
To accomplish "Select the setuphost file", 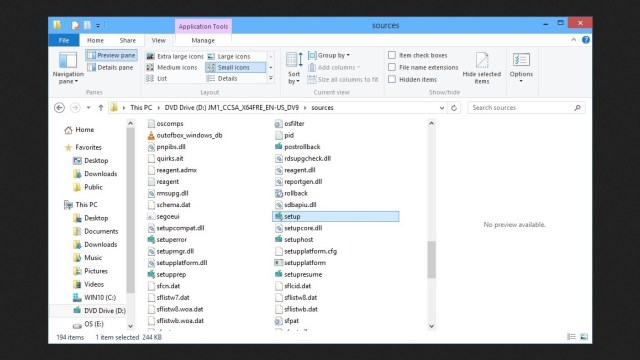I will coord(294,240).
